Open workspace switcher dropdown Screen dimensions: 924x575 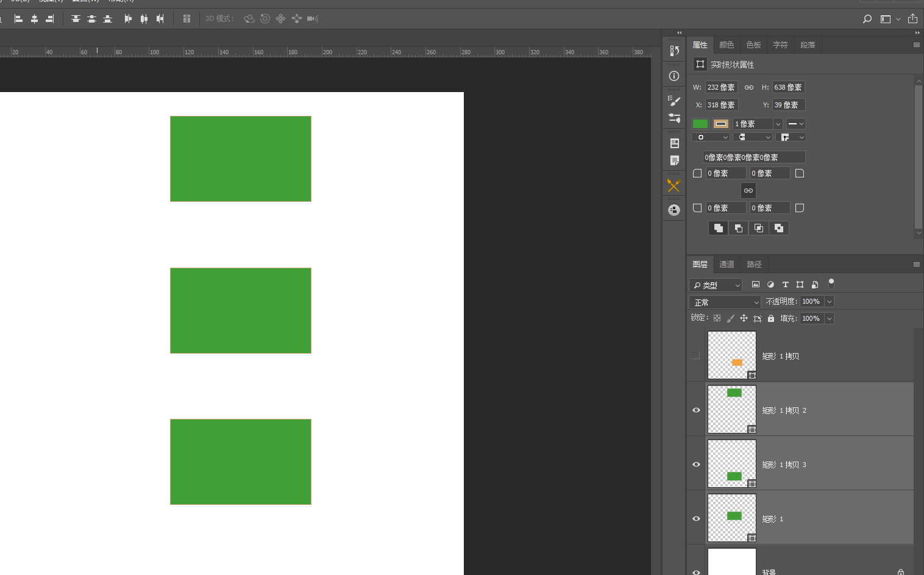890,19
